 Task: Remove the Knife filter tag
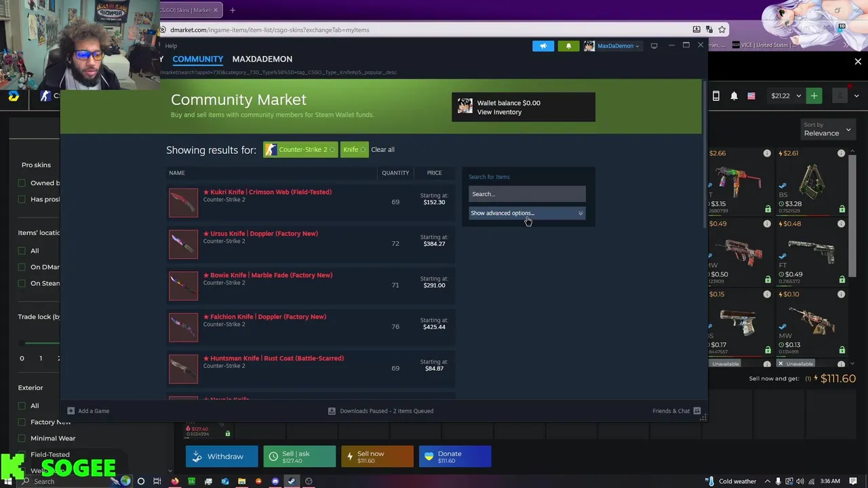coord(363,150)
